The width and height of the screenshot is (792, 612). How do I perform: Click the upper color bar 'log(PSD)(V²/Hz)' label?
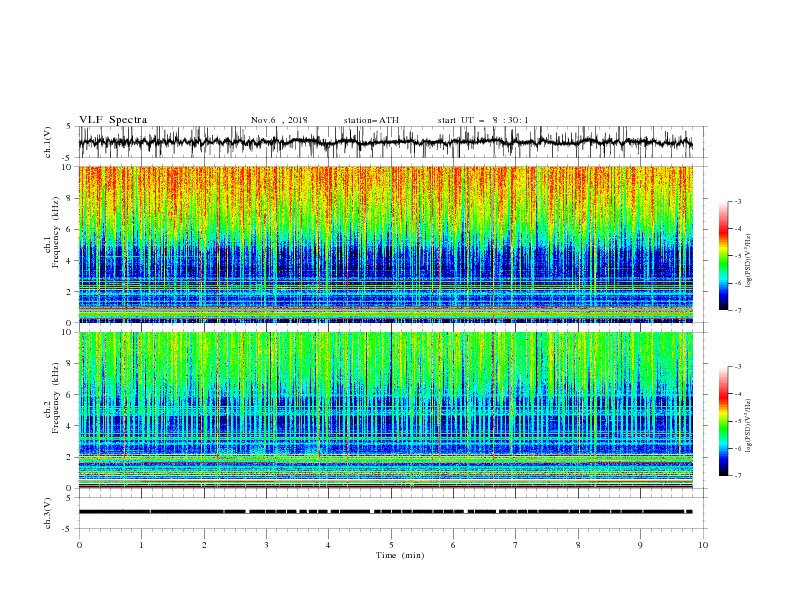749,261
